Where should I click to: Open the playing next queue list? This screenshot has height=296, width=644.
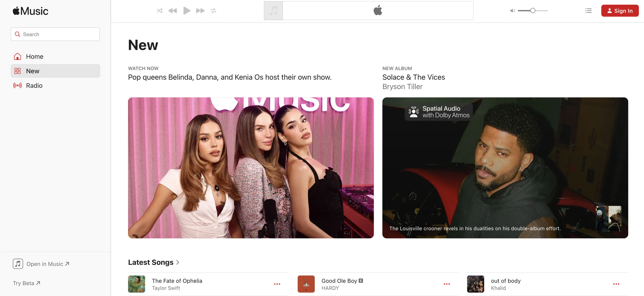point(588,11)
